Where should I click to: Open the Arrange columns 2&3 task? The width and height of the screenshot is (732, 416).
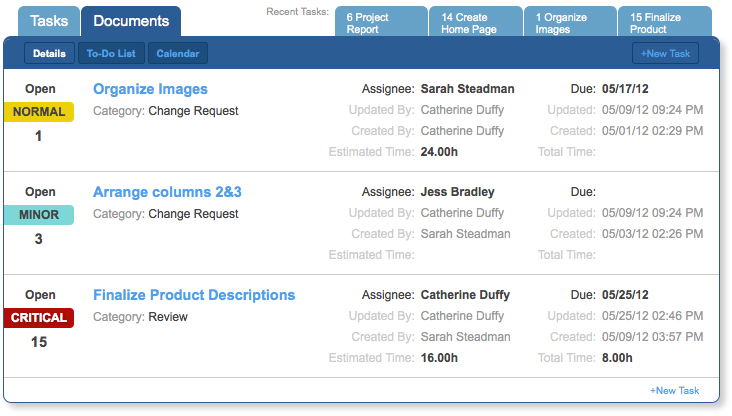point(167,192)
